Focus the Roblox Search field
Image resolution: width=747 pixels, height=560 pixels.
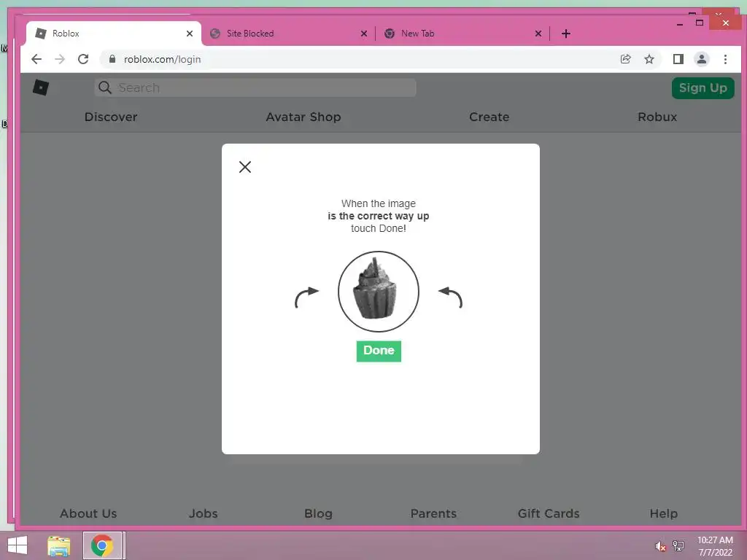[255, 87]
